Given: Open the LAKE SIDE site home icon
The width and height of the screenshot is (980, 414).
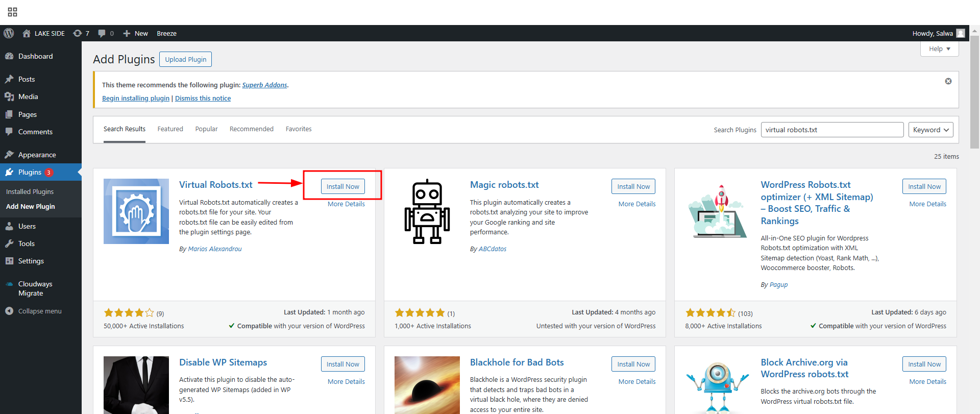Looking at the screenshot, I should pyautogui.click(x=27, y=33).
